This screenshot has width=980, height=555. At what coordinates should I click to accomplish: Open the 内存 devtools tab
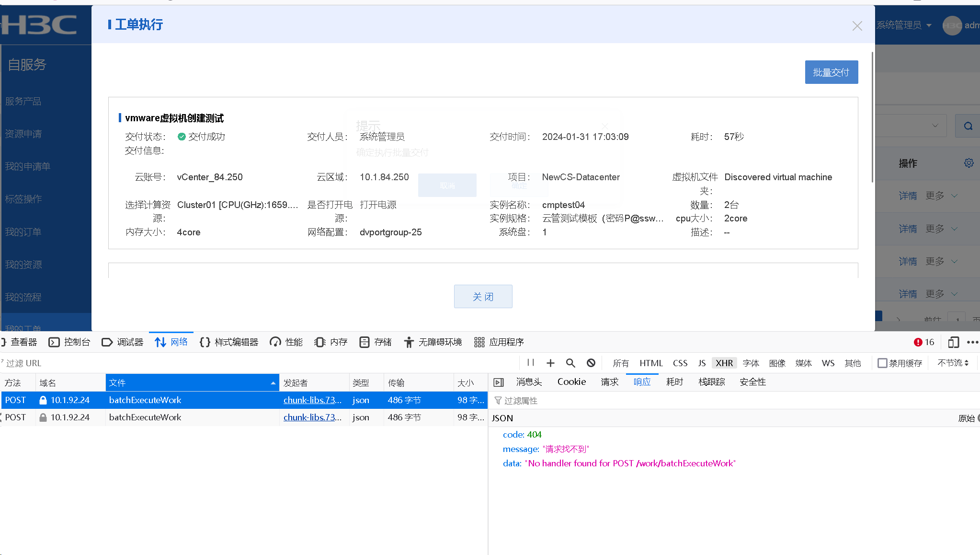pyautogui.click(x=331, y=342)
